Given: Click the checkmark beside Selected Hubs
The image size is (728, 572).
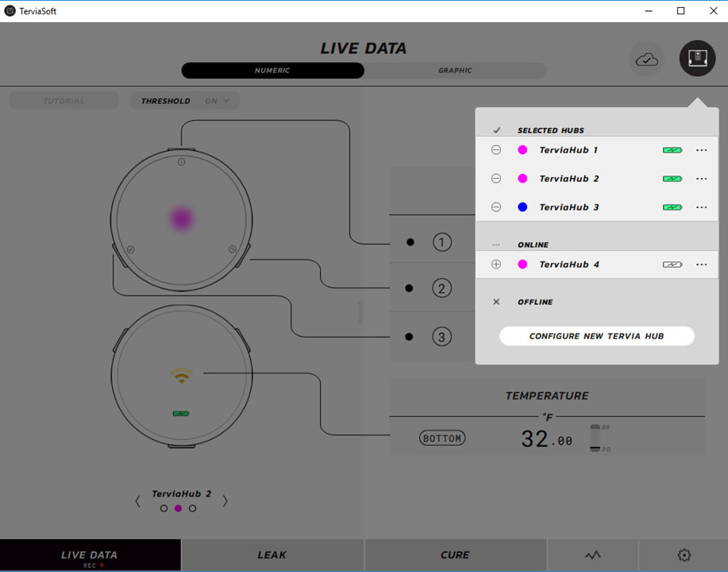Looking at the screenshot, I should (x=497, y=130).
